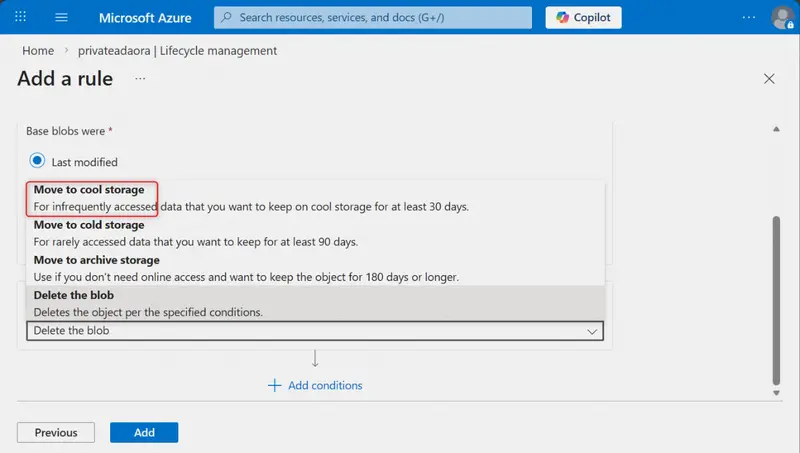Choose Move to cold storage option
800x453 pixels.
click(315, 233)
